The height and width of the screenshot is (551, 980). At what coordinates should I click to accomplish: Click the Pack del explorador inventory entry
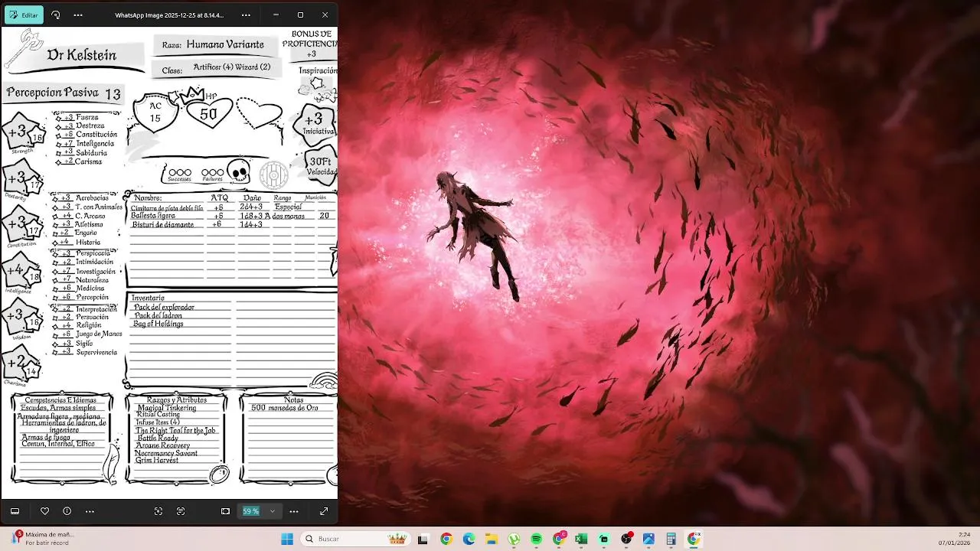pos(164,307)
